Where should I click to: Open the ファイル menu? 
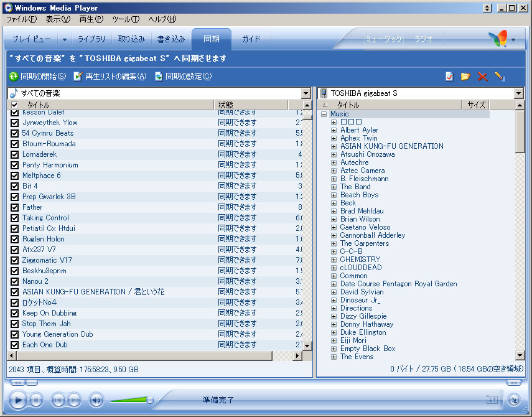click(x=21, y=19)
